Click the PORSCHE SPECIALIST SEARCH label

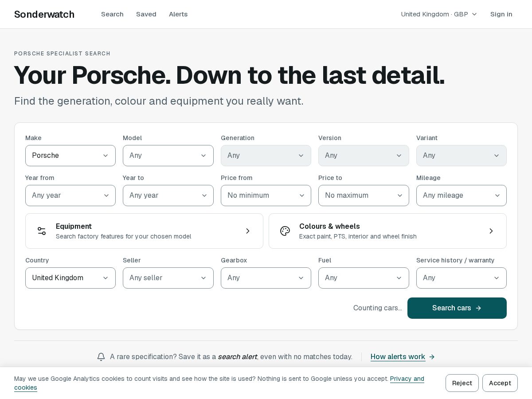pos(62,54)
